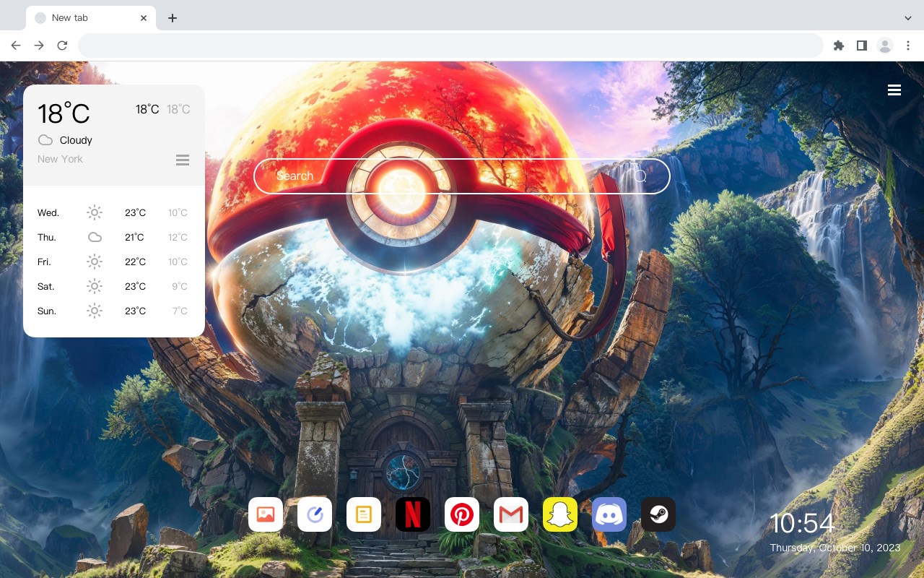Click Sunday's sunny forecast icon
Screen dimensions: 924x578
[95, 311]
